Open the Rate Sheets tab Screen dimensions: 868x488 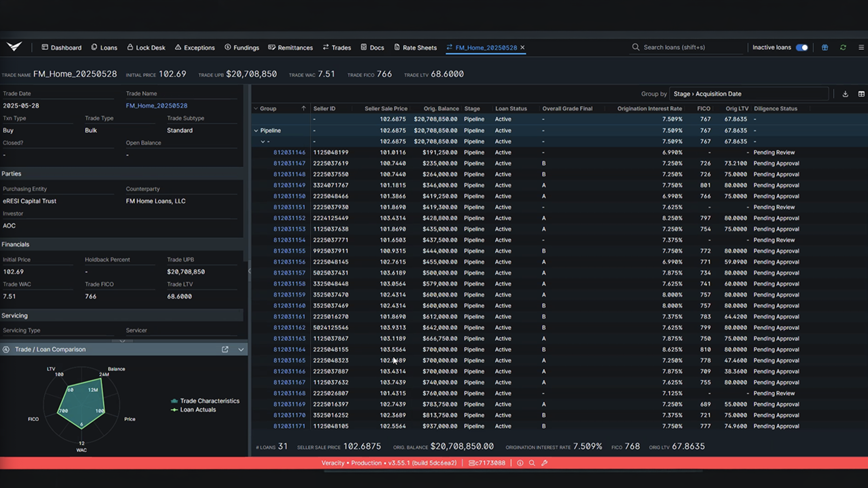[415, 47]
